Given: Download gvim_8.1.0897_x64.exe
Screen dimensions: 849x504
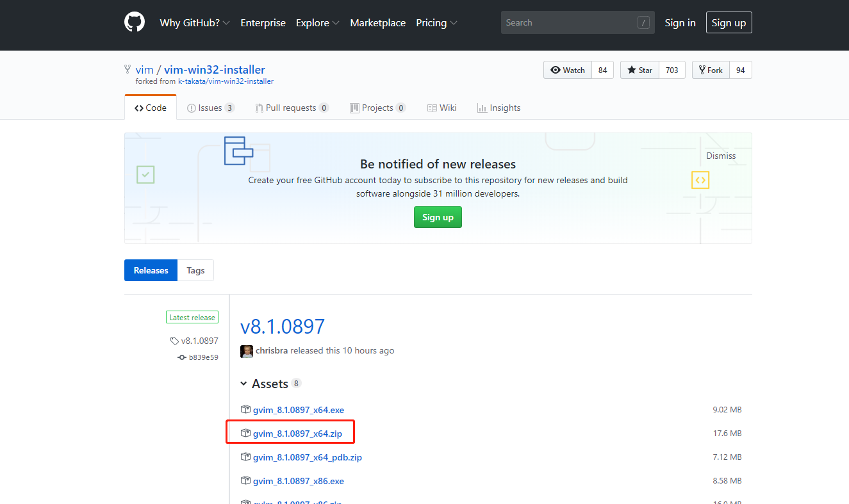Looking at the screenshot, I should point(299,410).
